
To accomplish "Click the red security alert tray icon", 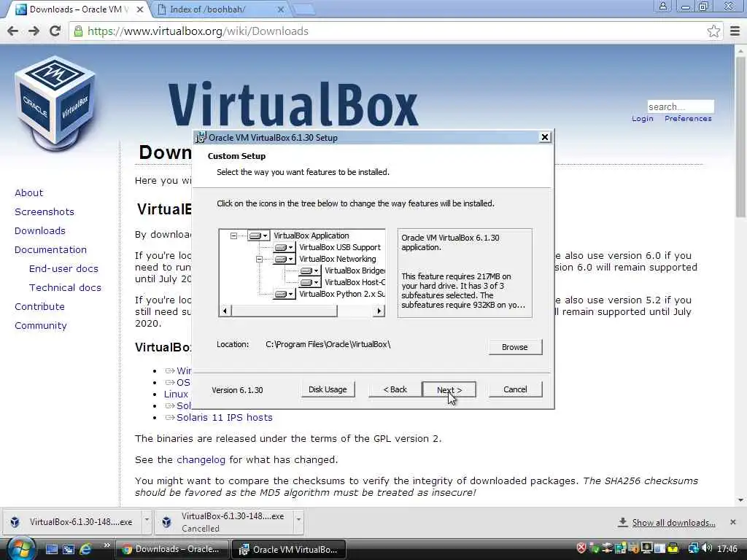I will (x=581, y=548).
